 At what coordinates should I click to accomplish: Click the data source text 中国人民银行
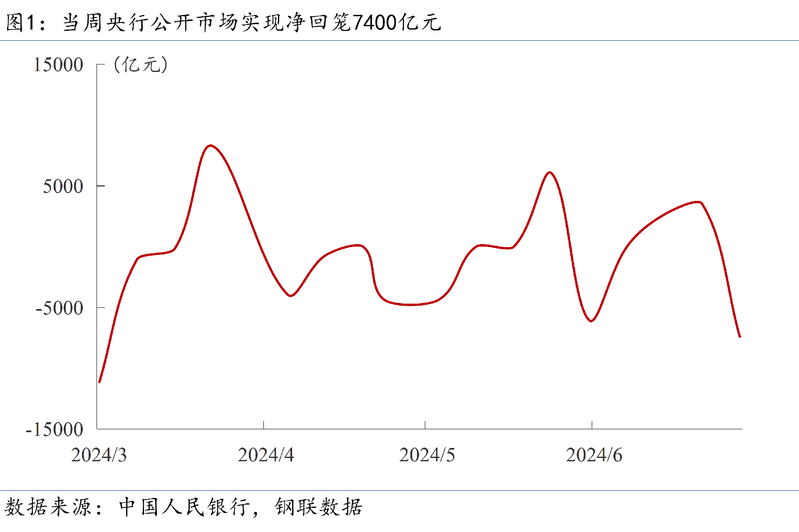point(185,507)
